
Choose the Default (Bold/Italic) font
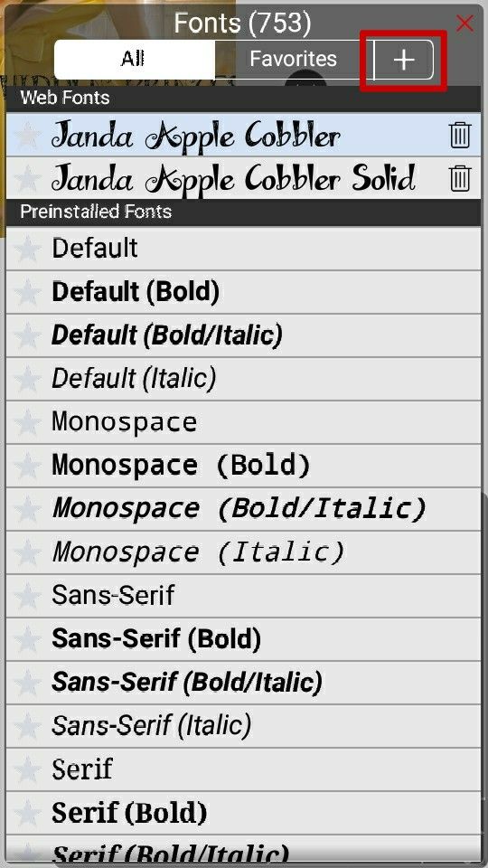point(243,335)
